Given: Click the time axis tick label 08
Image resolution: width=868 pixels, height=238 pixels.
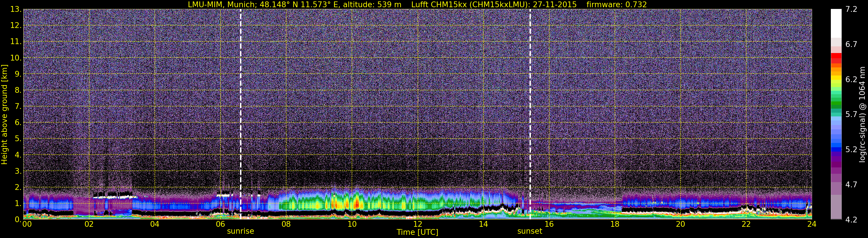Looking at the screenshot, I should pos(286,224).
